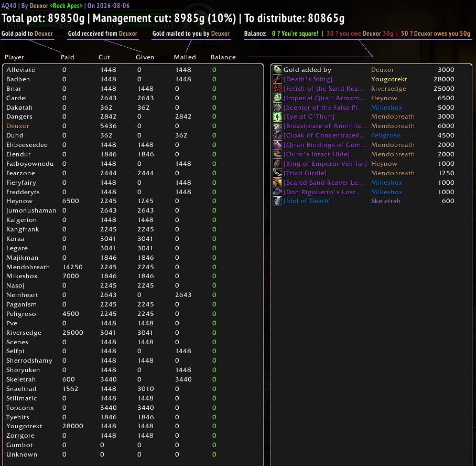Click the Imperial Qiraji Armaments icon
The image size is (476, 466).
coord(277,98)
